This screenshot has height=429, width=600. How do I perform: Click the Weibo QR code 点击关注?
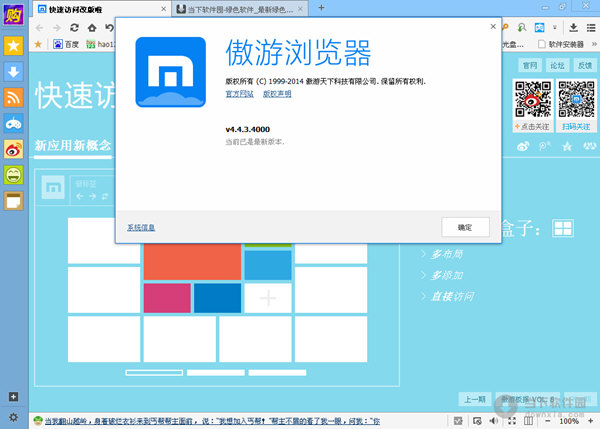point(533,105)
